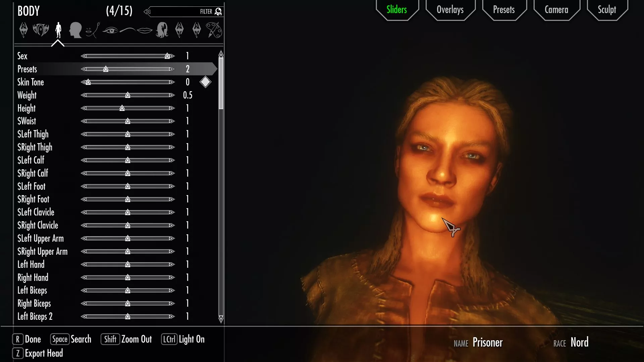Click the Presets slider handle

pyautogui.click(x=106, y=69)
